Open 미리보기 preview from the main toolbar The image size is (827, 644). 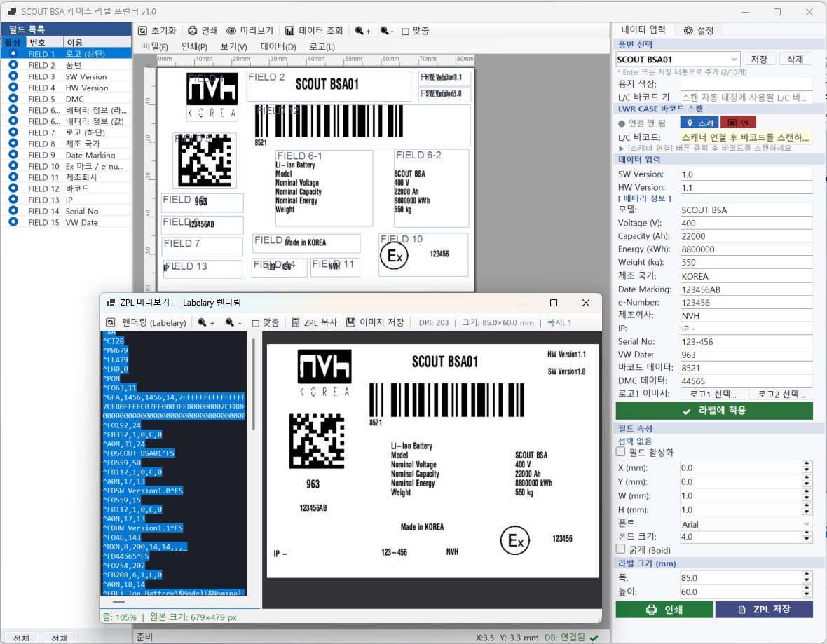[x=250, y=31]
